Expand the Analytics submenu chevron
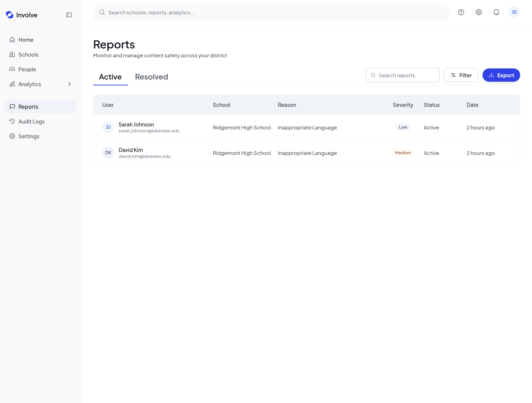The width and height of the screenshot is (532, 403). pos(69,84)
